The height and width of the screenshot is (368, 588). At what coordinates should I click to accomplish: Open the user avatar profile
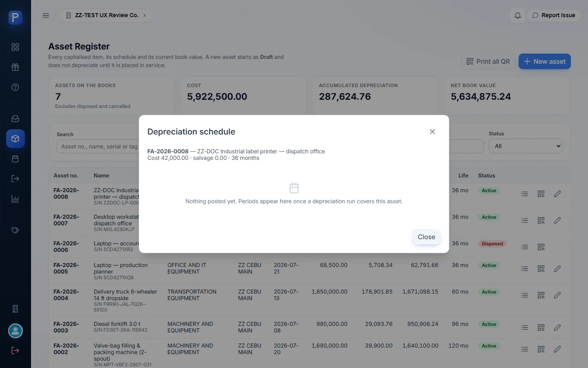[x=16, y=331]
